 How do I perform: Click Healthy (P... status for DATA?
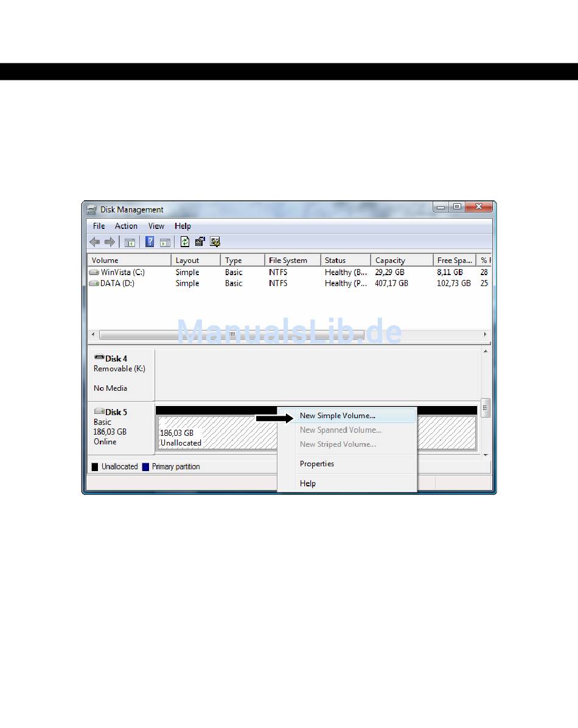(346, 283)
